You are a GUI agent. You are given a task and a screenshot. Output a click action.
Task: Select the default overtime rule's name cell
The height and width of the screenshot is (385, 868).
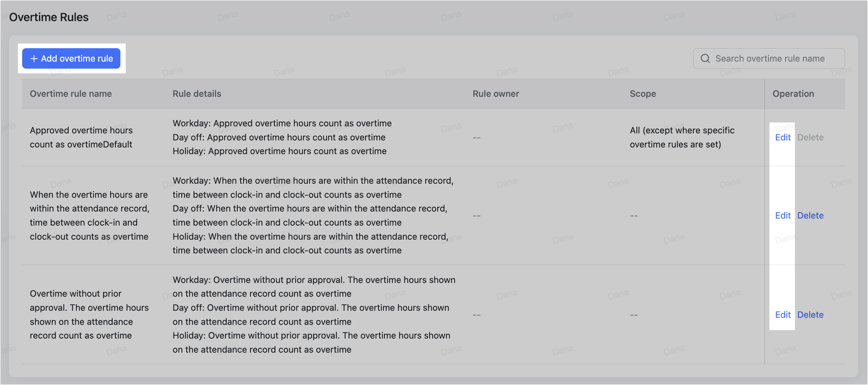(81, 137)
